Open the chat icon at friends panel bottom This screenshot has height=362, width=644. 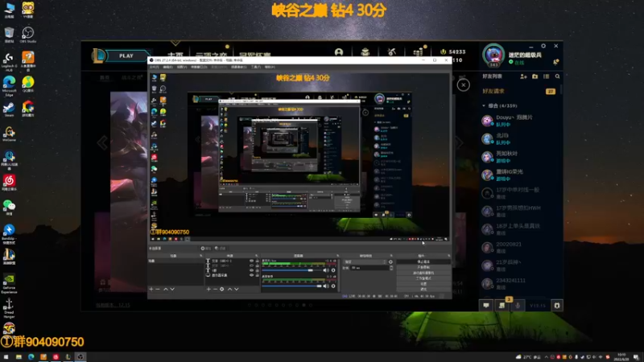tap(486, 306)
